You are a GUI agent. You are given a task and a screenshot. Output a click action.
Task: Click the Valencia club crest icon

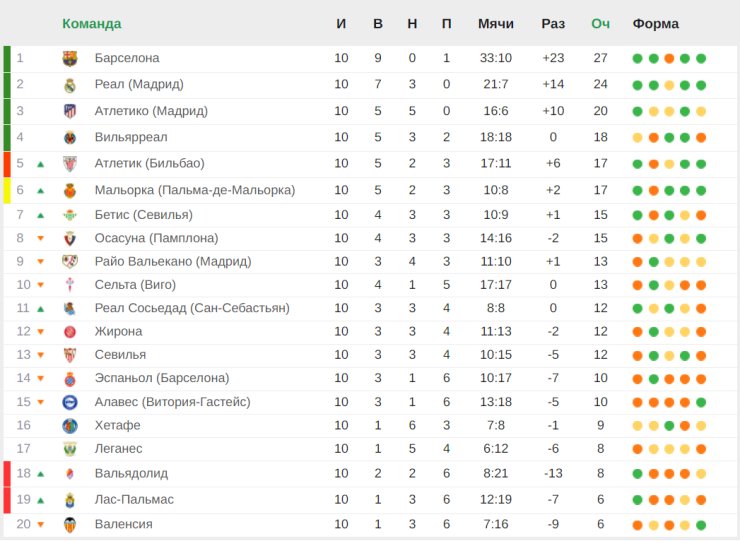[69, 525]
